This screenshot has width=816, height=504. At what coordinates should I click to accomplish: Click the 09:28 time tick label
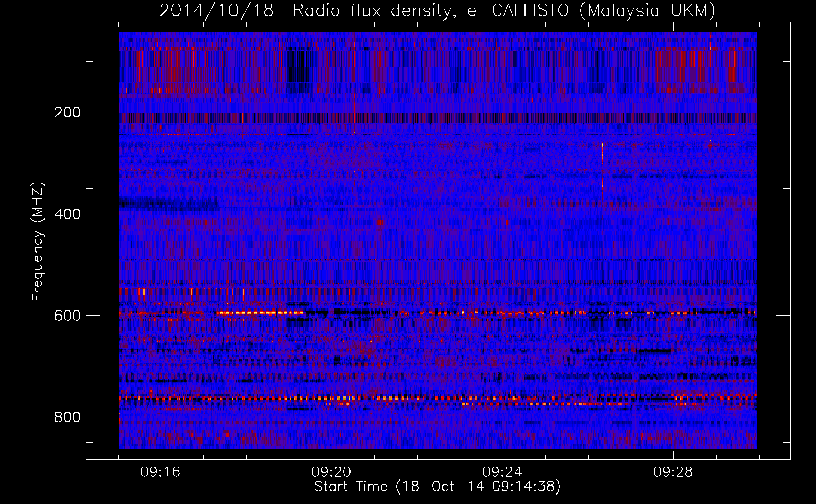[673, 472]
